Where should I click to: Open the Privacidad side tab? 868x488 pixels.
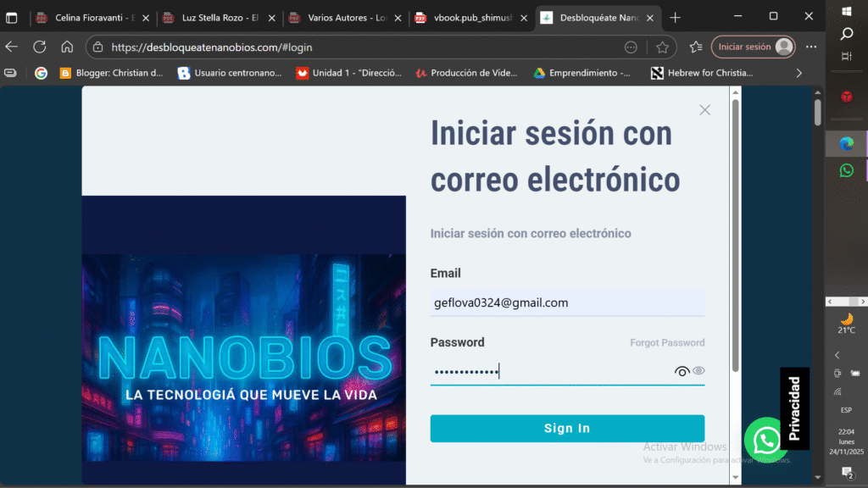coord(794,408)
